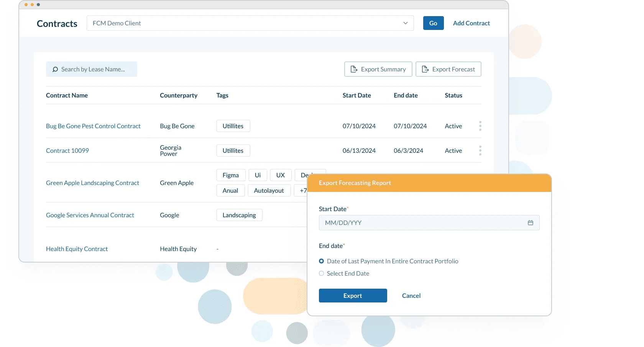Click the calendar icon in Start Date field
The height and width of the screenshot is (347, 644).
530,223
